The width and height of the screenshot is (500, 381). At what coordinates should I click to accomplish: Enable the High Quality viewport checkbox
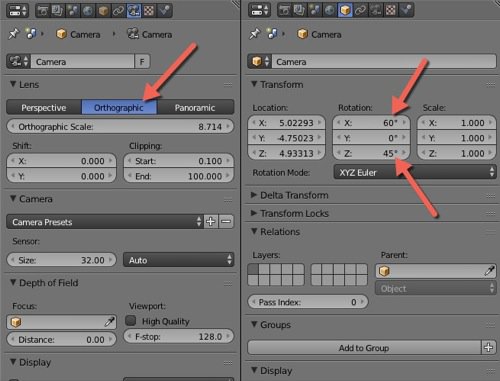coord(130,321)
